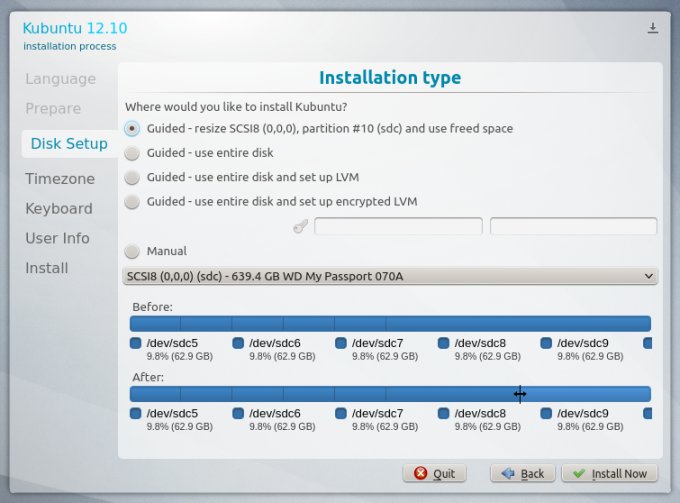Click the download arrow icon at top right
Viewport: 680px width, 503px height.
pos(653,28)
